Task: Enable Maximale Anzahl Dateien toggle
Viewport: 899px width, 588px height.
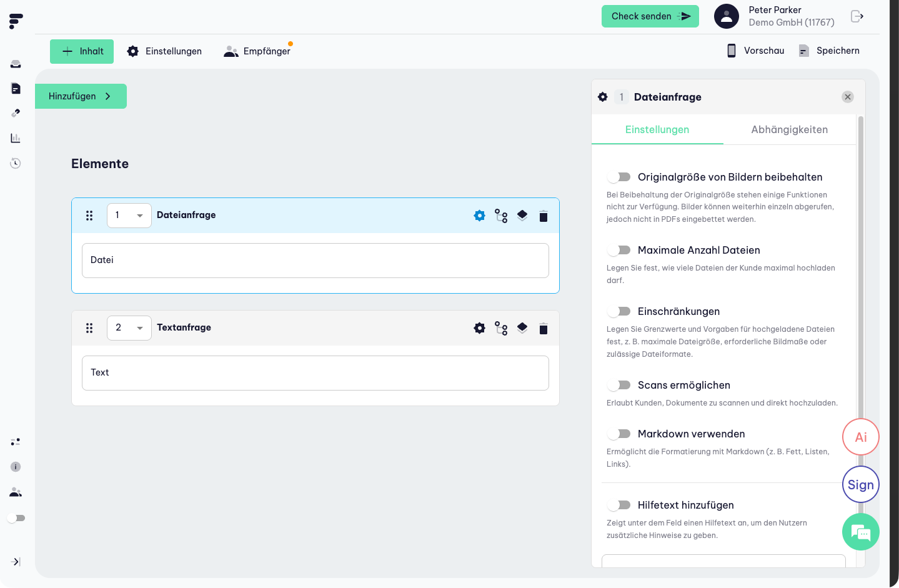Action: (619, 250)
